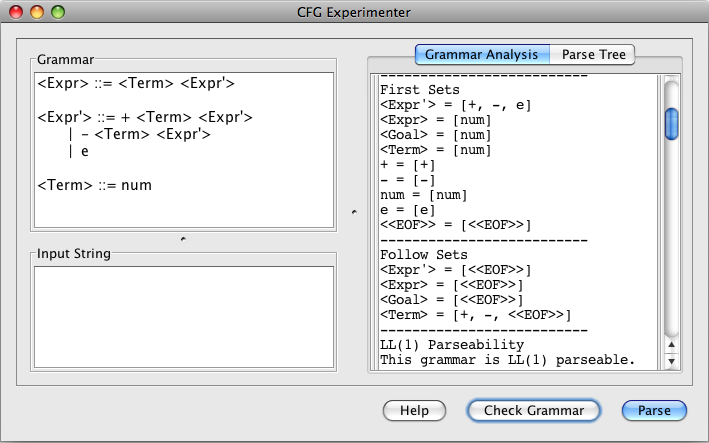Click the Parse button
Screen dimensions: 709x443
654,410
